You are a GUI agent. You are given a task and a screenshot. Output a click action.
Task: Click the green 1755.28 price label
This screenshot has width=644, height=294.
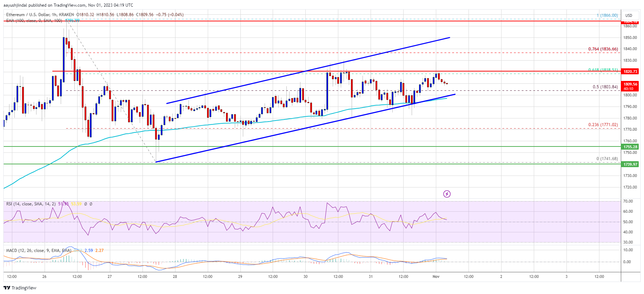point(630,147)
